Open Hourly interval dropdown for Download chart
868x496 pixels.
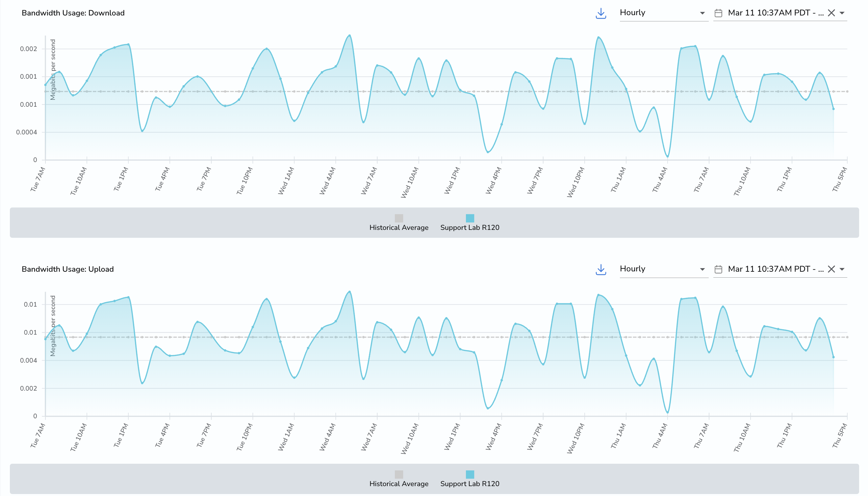(x=664, y=13)
